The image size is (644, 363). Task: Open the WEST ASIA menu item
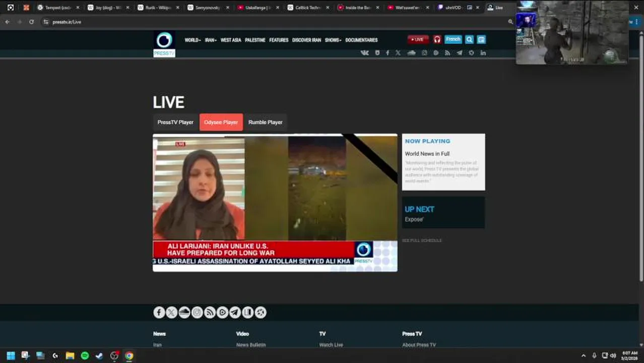point(231,40)
